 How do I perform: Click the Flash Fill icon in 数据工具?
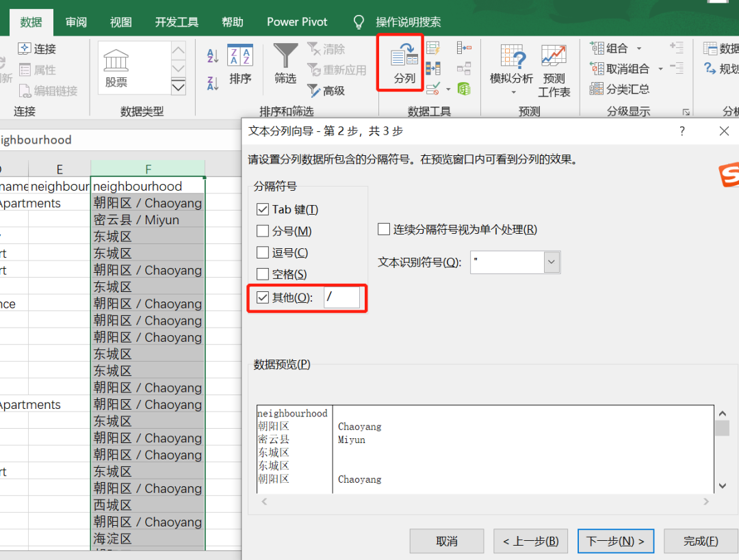click(x=433, y=48)
